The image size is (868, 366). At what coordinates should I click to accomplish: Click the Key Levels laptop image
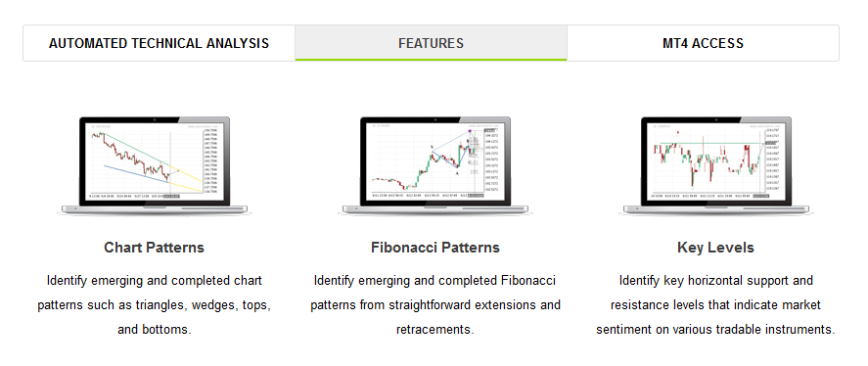715,165
